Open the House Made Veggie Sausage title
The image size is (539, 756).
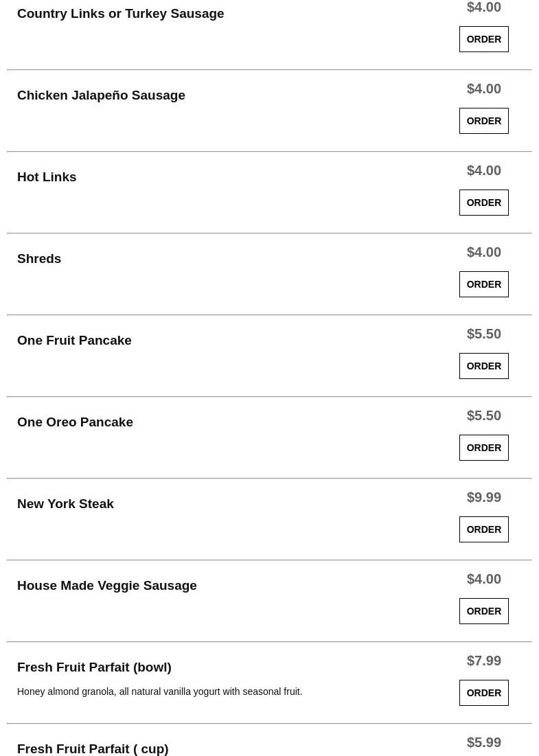pyautogui.click(x=107, y=586)
